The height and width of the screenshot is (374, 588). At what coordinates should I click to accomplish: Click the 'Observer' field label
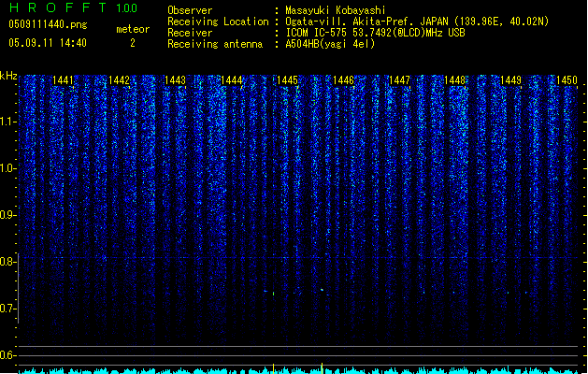(190, 10)
